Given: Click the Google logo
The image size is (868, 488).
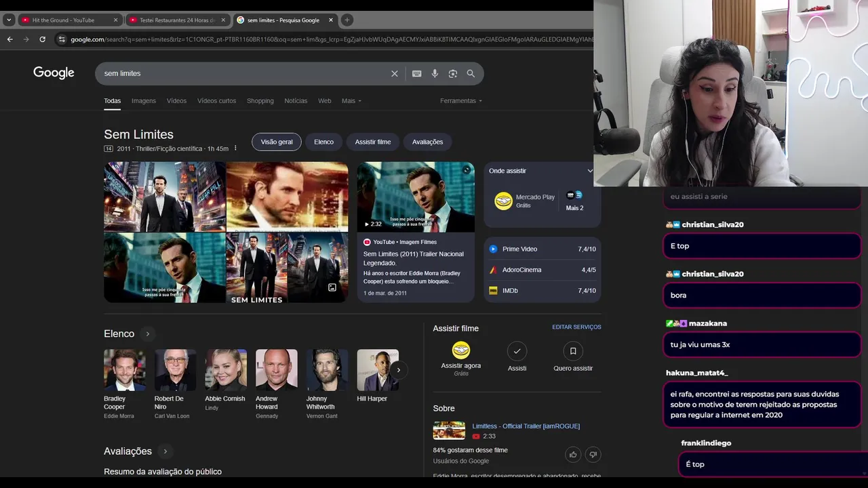Looking at the screenshot, I should (x=54, y=73).
